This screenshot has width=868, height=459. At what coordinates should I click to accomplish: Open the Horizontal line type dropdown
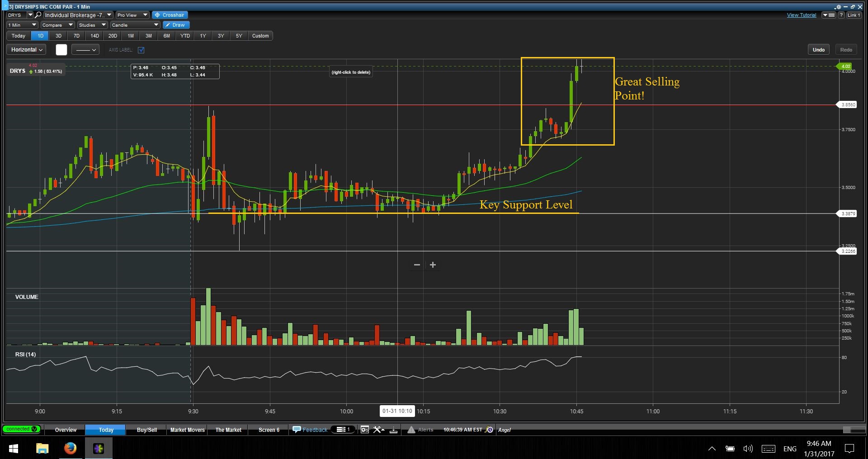[27, 50]
